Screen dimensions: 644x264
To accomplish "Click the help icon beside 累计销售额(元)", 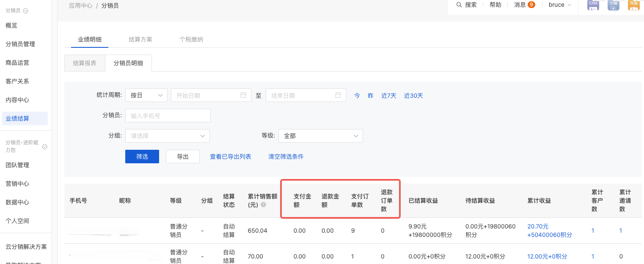I will (x=263, y=205).
